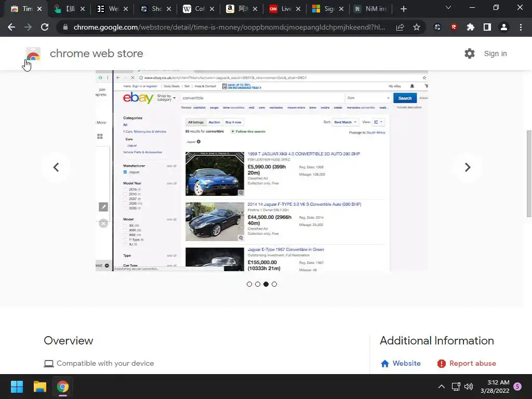
Task: Switch to the NiM ins tab
Action: click(370, 9)
